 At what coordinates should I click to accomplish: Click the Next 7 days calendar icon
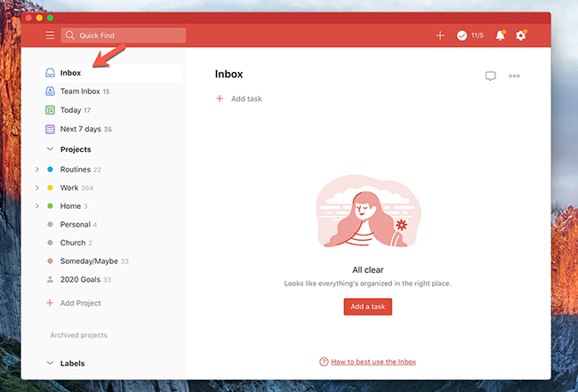tap(50, 129)
